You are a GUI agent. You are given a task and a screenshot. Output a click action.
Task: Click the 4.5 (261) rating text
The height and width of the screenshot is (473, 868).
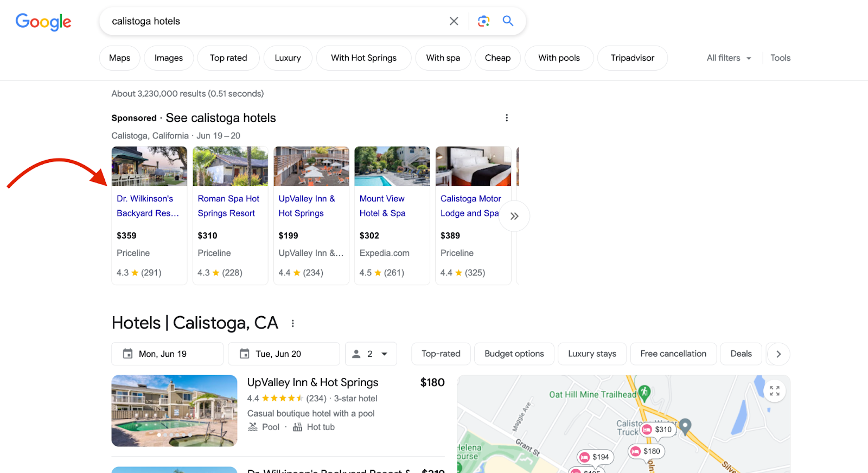[381, 273]
